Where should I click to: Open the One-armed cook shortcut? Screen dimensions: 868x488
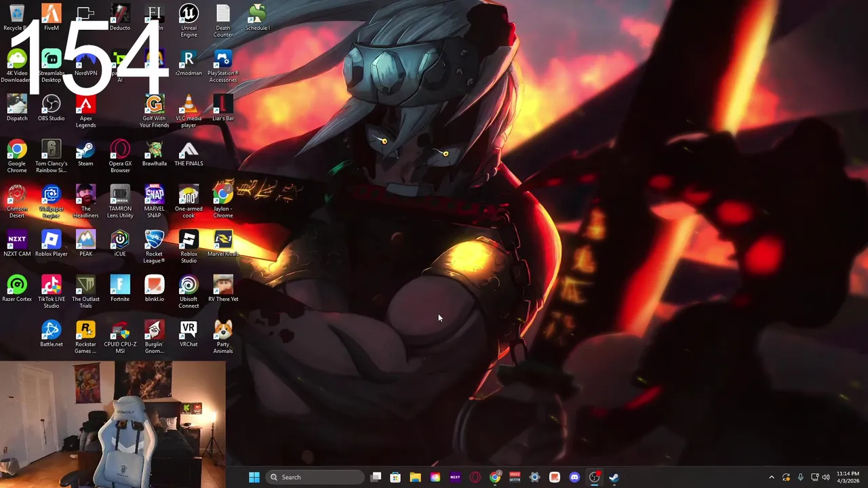pyautogui.click(x=189, y=202)
